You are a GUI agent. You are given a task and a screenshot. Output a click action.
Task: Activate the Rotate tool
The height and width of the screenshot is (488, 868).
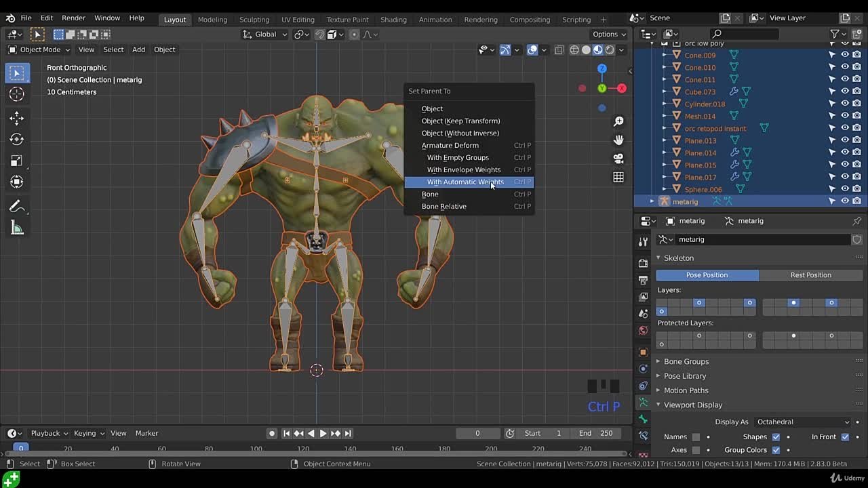(17, 140)
